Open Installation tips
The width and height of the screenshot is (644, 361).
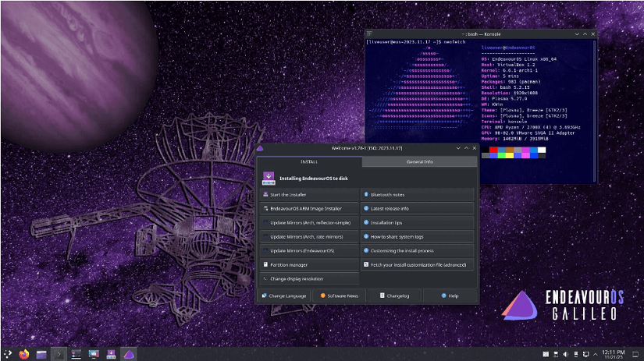(418, 223)
